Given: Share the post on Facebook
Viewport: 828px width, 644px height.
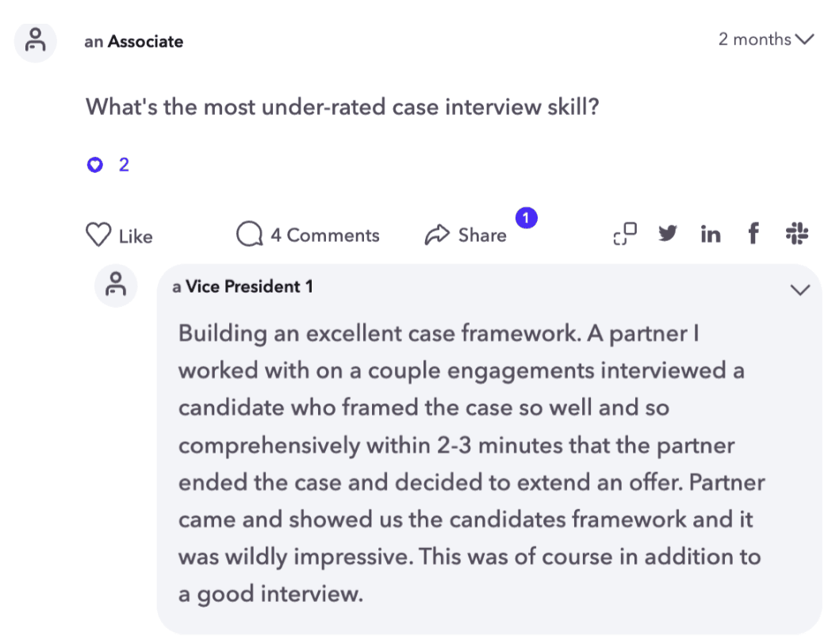Looking at the screenshot, I should (x=753, y=234).
